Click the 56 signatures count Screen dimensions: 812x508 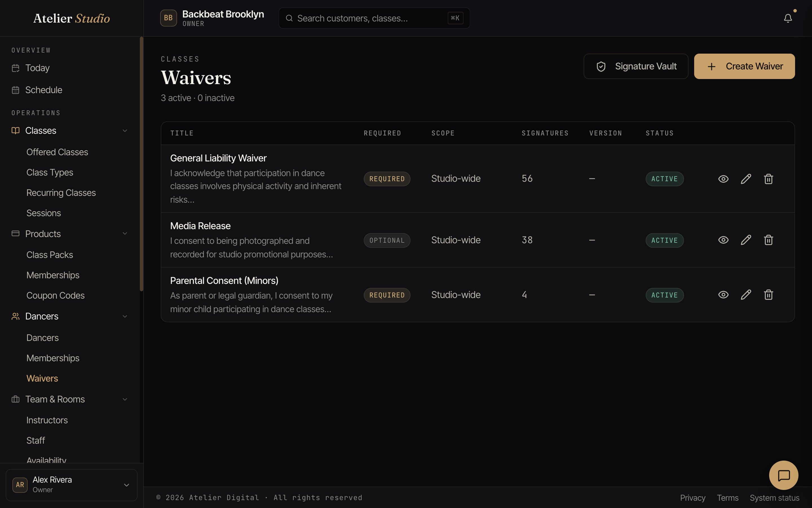[527, 179]
